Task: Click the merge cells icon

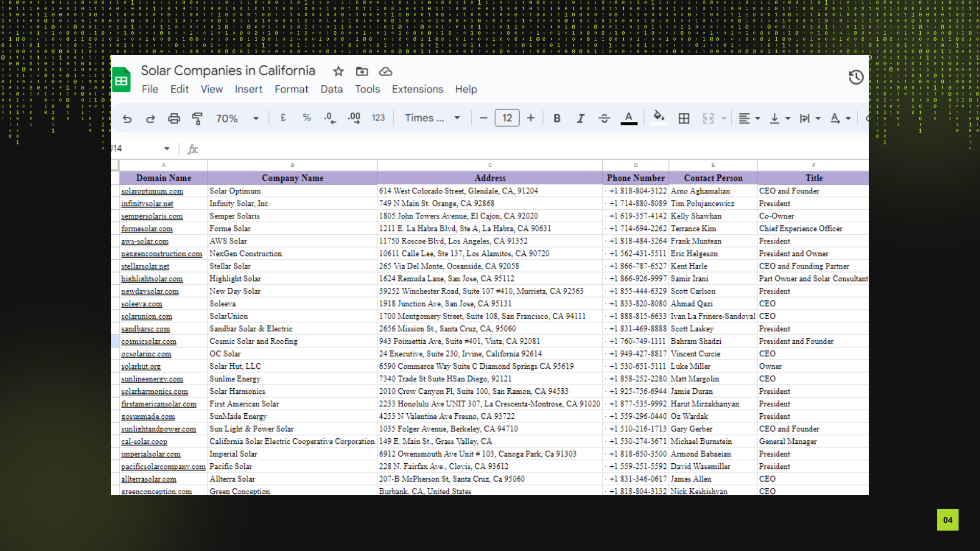Action: (708, 118)
